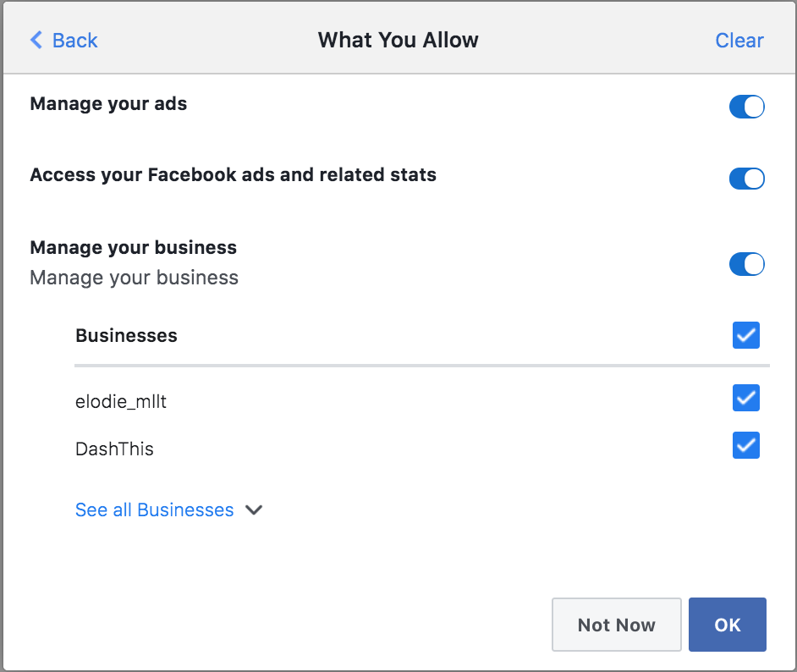Toggle off Manage your ads
The width and height of the screenshot is (797, 672).
click(747, 107)
